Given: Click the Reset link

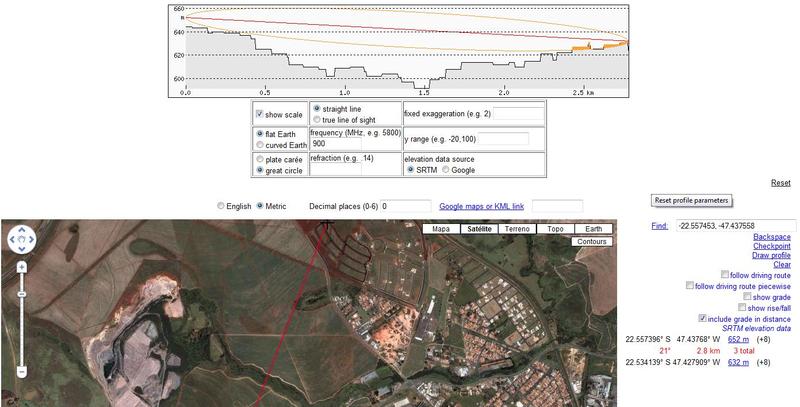Looking at the screenshot, I should [x=781, y=183].
